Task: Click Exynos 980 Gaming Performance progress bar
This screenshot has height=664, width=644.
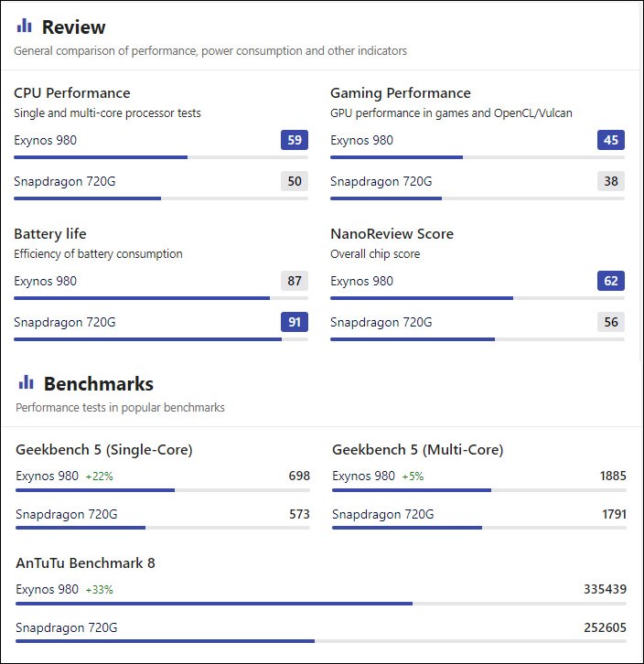Action: 478,157
